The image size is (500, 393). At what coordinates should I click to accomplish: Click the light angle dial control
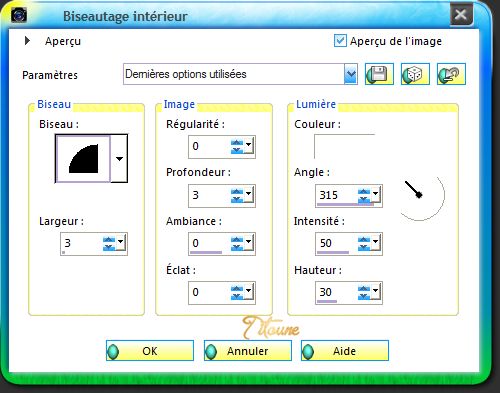click(420, 195)
